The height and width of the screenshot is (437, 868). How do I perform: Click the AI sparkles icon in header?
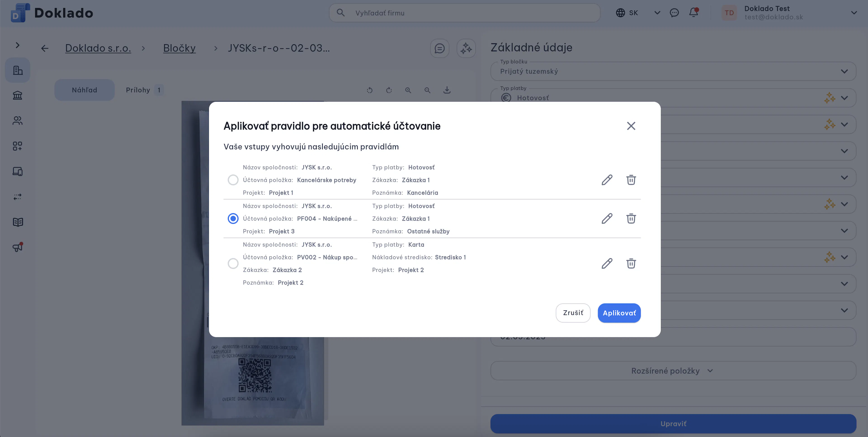(466, 48)
